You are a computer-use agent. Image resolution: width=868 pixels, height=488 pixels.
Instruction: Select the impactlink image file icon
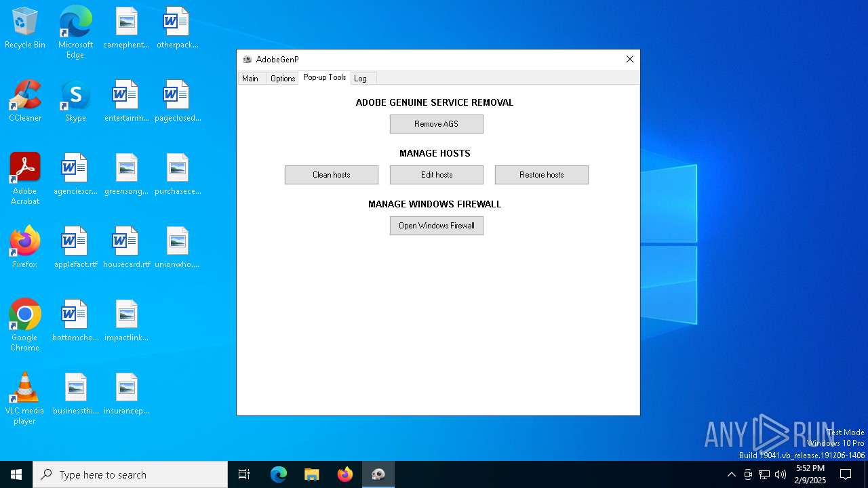[126, 321]
